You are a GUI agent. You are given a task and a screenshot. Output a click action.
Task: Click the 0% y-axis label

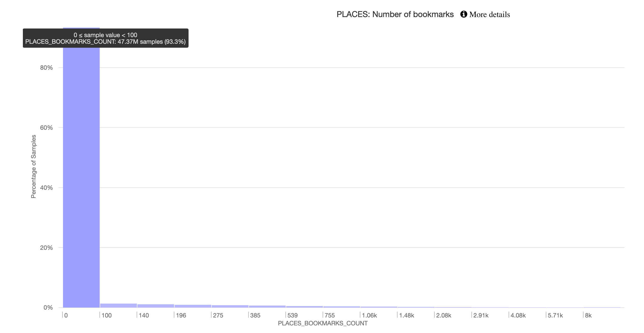coord(48,308)
